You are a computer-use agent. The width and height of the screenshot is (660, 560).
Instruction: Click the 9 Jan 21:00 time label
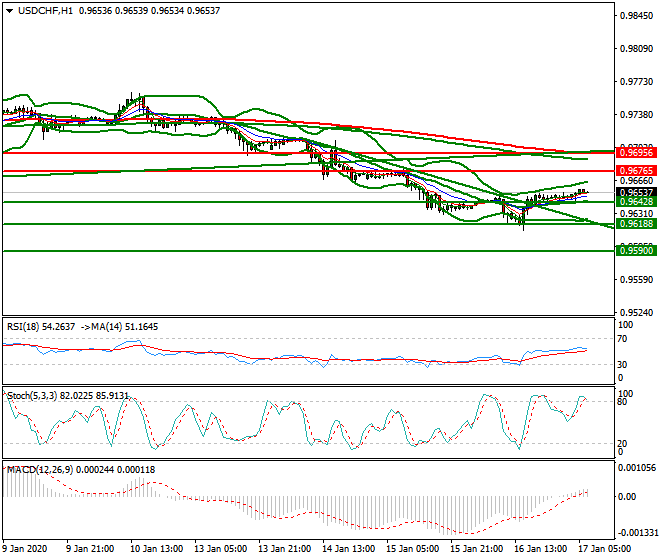(x=90, y=549)
